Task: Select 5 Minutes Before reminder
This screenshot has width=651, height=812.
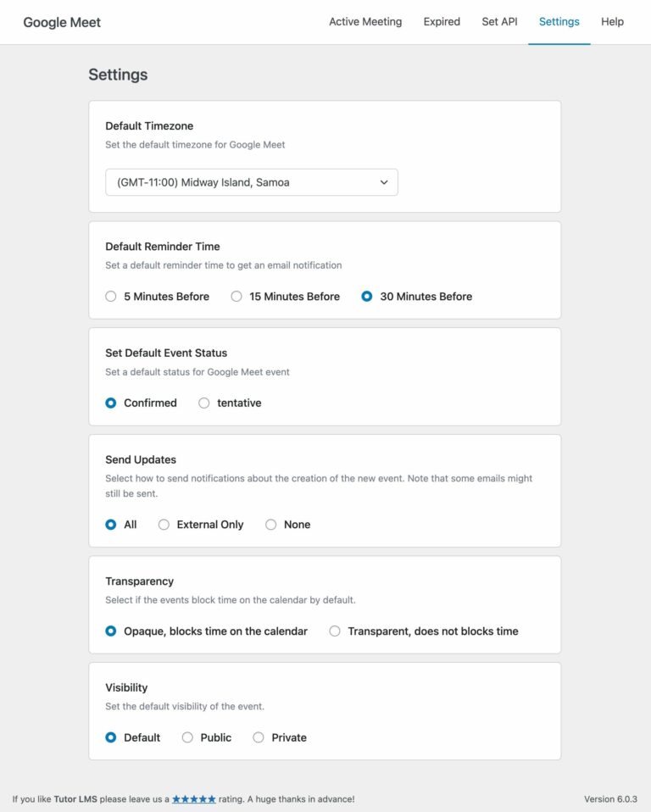Action: 110,296
